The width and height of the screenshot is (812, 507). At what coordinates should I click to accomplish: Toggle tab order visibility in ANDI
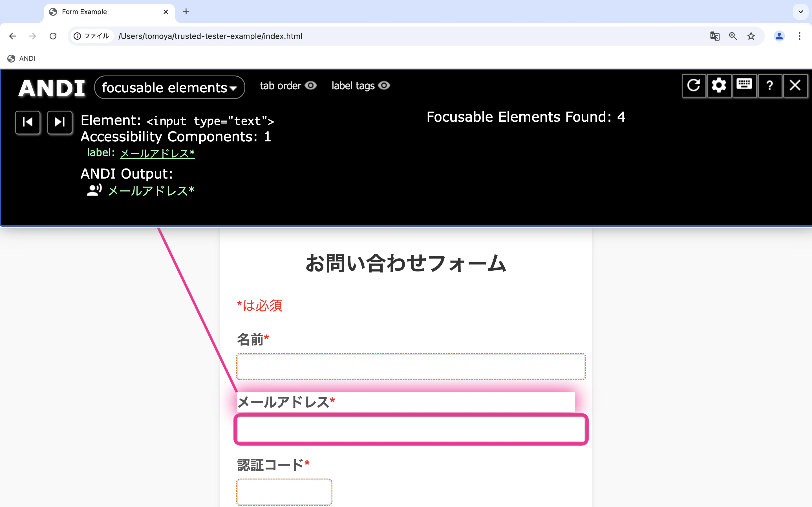click(x=310, y=86)
